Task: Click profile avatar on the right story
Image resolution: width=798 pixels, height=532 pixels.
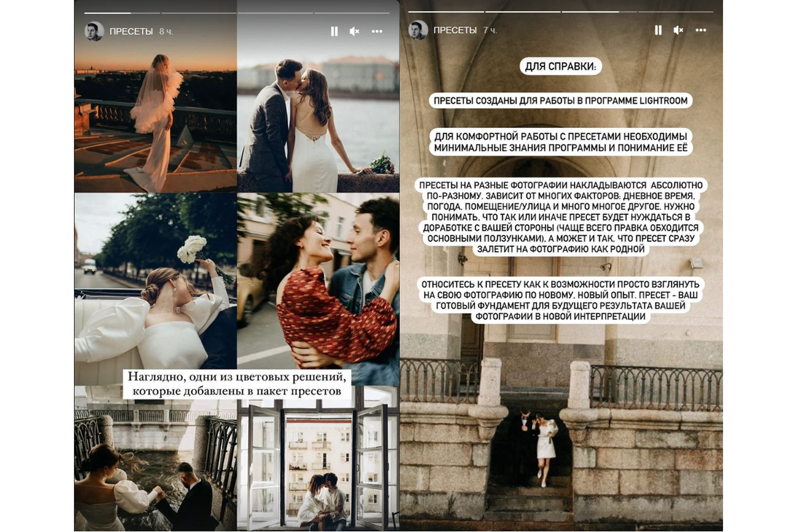Action: pos(418,30)
